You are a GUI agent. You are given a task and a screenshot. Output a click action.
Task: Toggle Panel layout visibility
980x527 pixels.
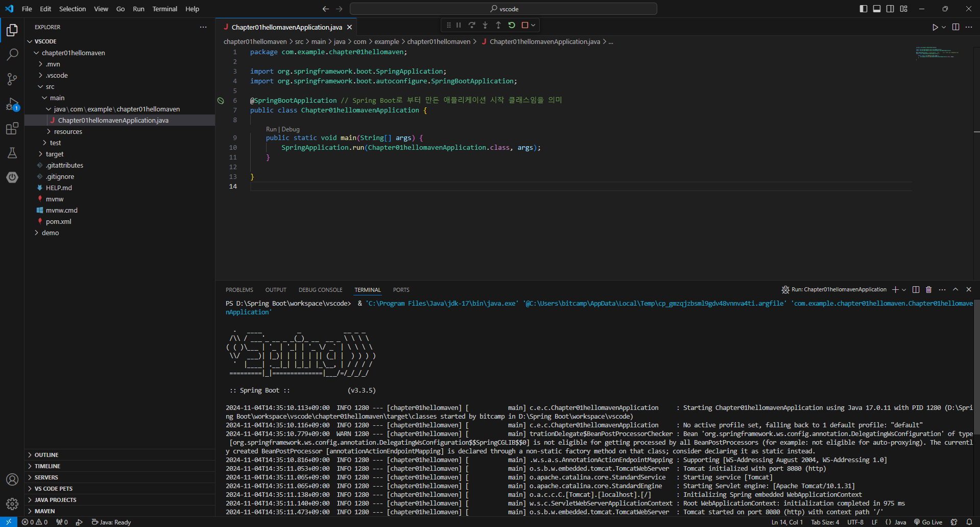coord(877,9)
